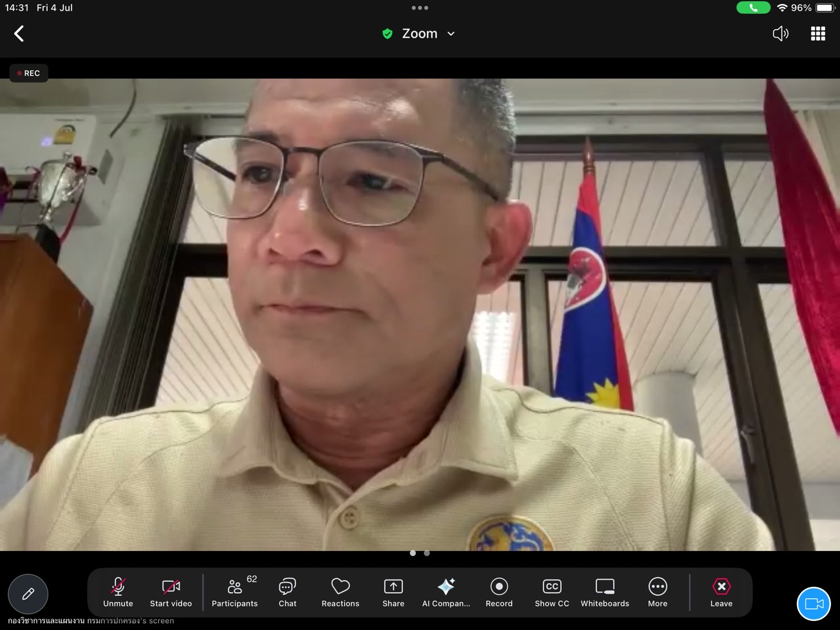The height and width of the screenshot is (630, 840).
Task: Open the Reactions menu
Action: click(340, 592)
